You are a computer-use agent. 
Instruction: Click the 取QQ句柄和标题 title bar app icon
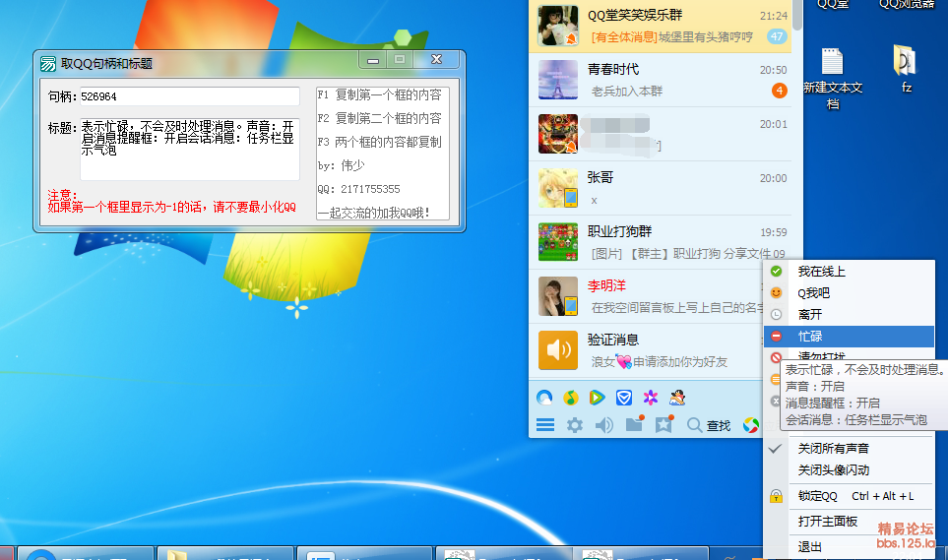(x=48, y=63)
